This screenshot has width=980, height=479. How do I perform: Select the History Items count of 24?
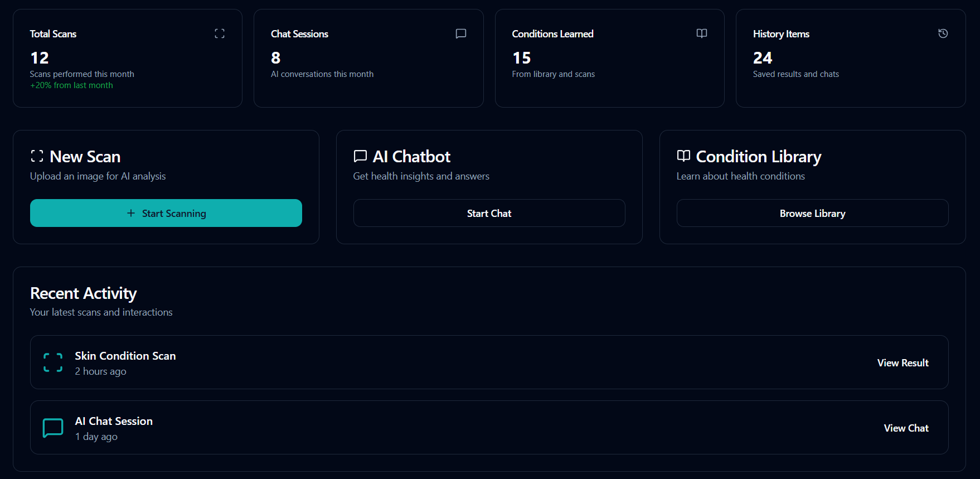click(x=763, y=58)
